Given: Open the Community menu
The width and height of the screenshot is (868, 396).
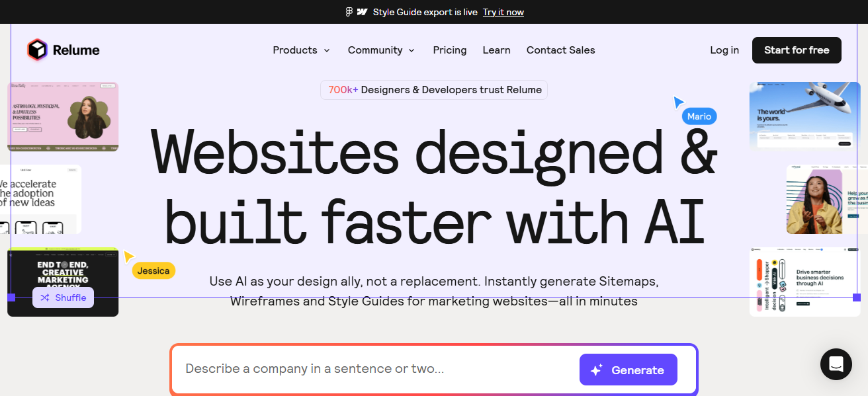Looking at the screenshot, I should [x=381, y=50].
